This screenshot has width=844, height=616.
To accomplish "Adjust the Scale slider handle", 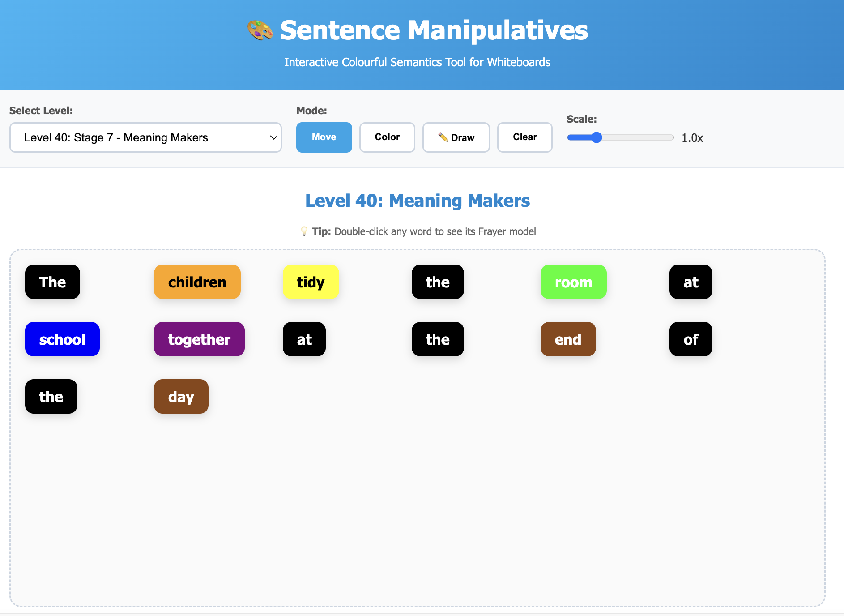I will (x=597, y=137).
